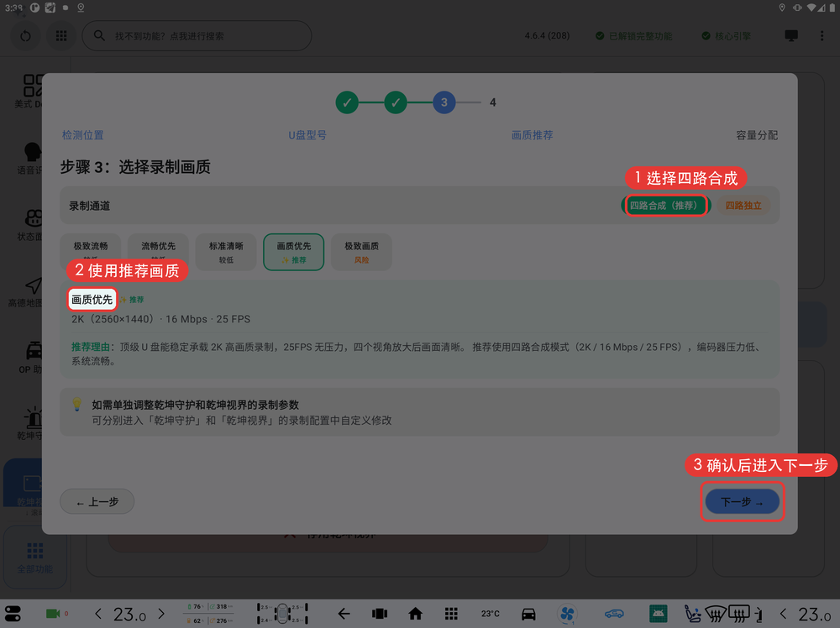840x628 pixels.
Task: Go back with 上一步 button
Action: (x=97, y=502)
